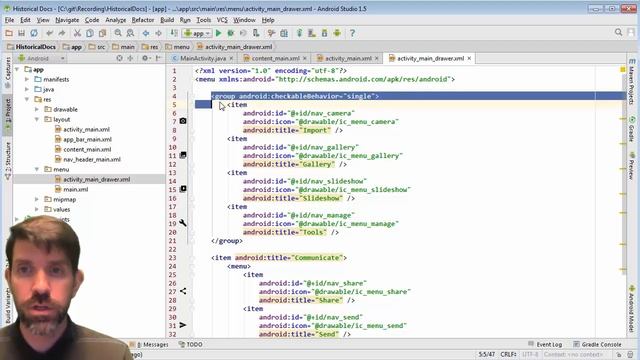Switch to content_main.xml tab
This screenshot has height=360, width=640.
(x=275, y=58)
